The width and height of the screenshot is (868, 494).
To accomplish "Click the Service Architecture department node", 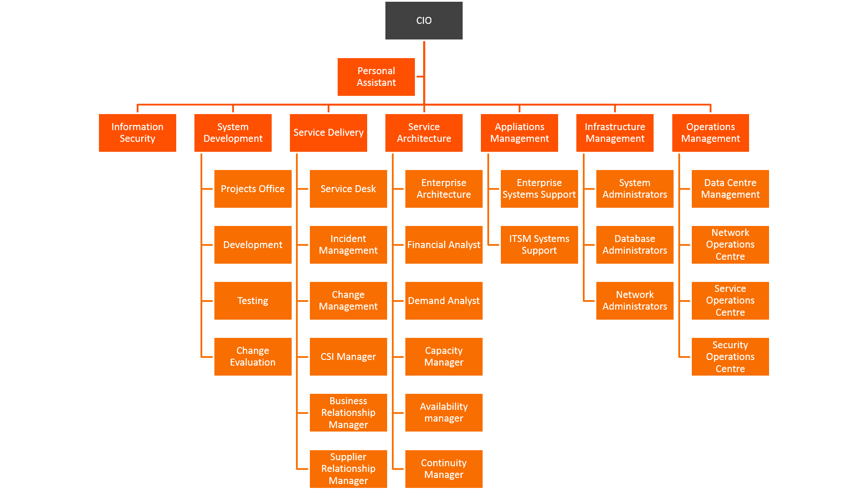I will tap(424, 132).
